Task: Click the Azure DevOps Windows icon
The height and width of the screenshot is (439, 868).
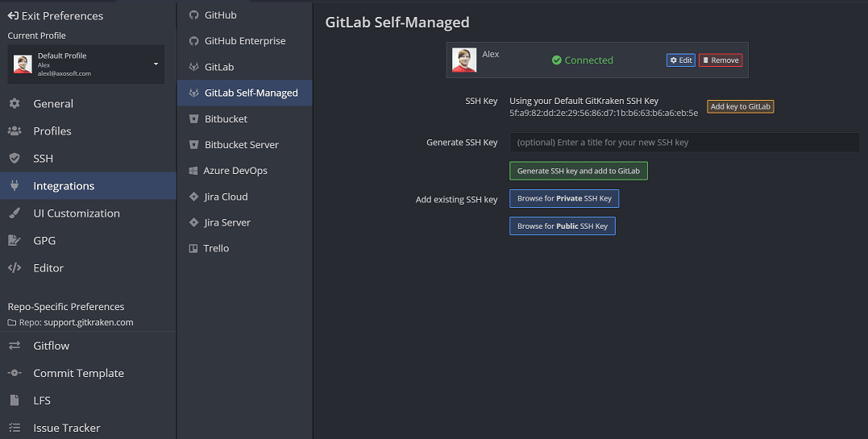Action: coord(193,171)
